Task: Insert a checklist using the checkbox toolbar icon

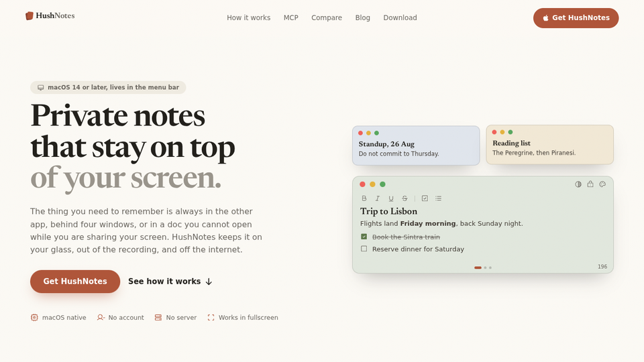Action: pos(425,198)
